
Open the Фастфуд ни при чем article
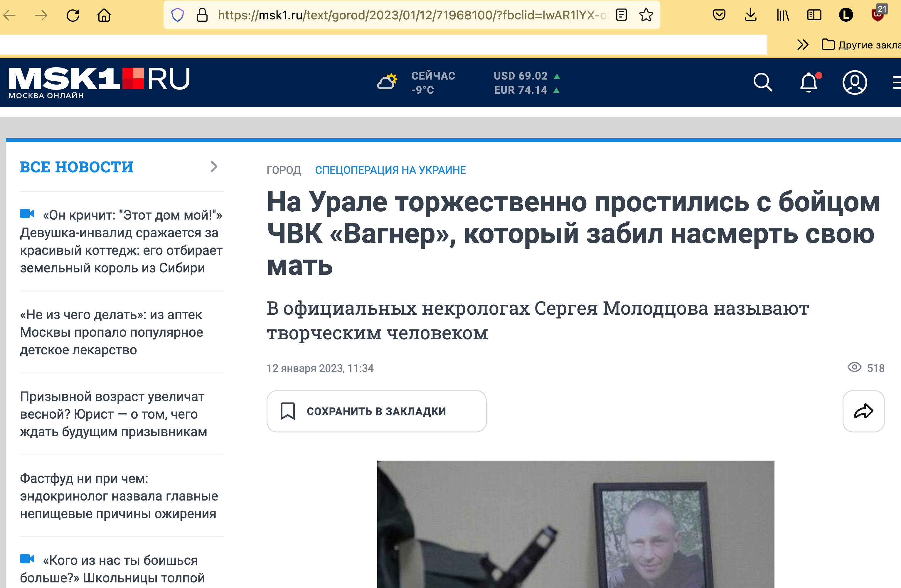(x=119, y=496)
